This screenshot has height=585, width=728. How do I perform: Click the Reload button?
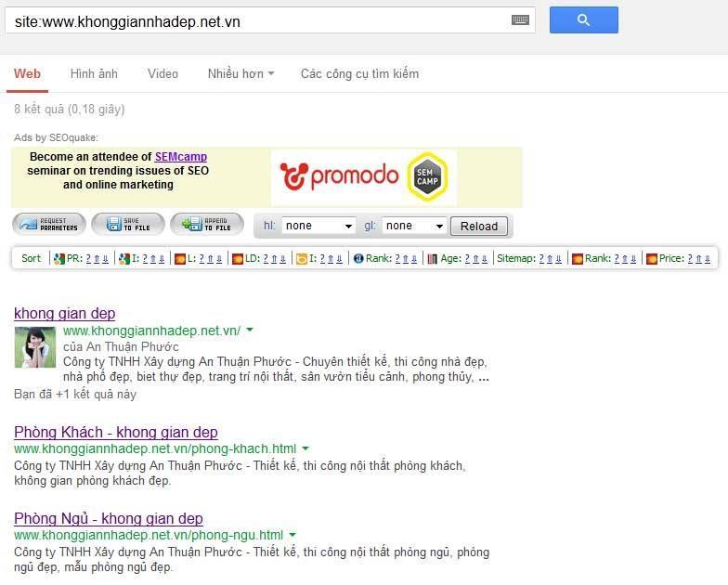(x=479, y=227)
